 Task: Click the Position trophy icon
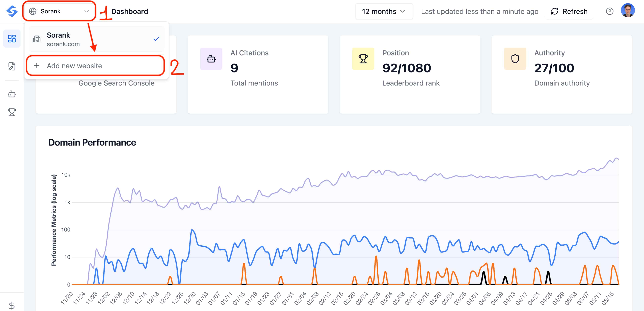point(363,59)
